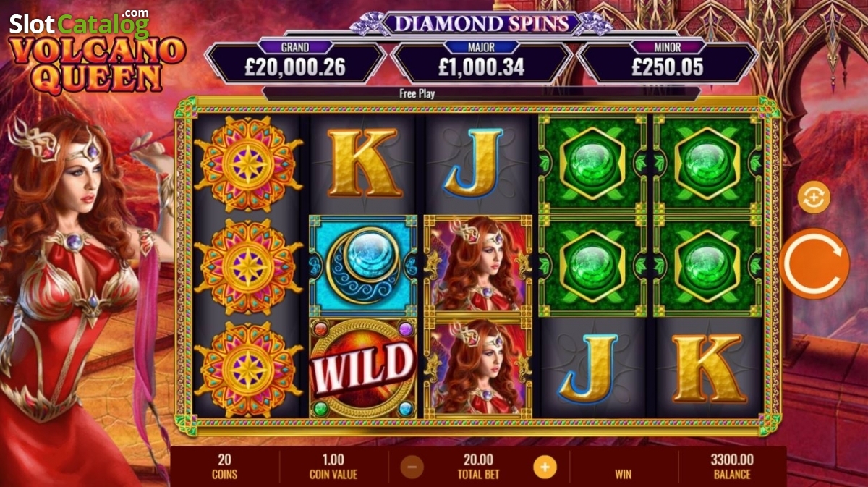Open the autospin small round button
This screenshot has width=868, height=487.
(x=814, y=197)
